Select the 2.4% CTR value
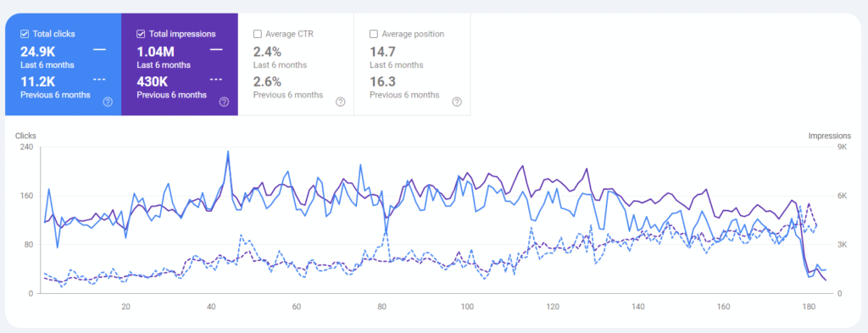Screen dimensions: 868x333 (267, 52)
